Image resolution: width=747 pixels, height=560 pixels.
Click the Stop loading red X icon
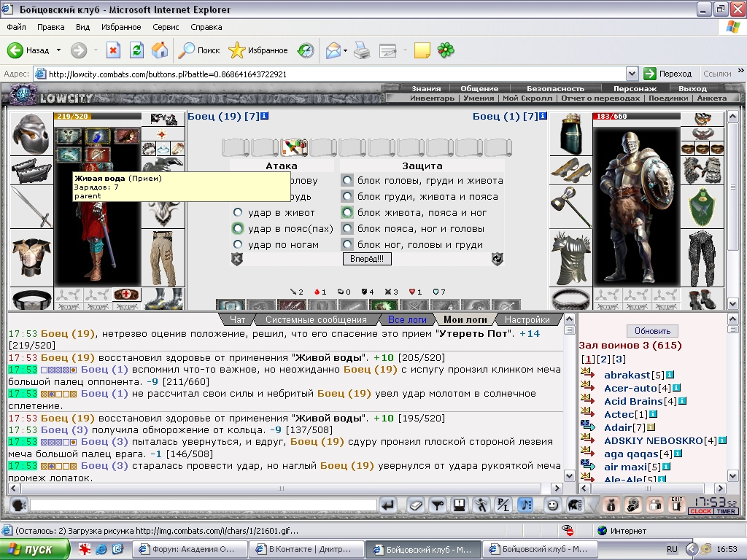[x=113, y=50]
